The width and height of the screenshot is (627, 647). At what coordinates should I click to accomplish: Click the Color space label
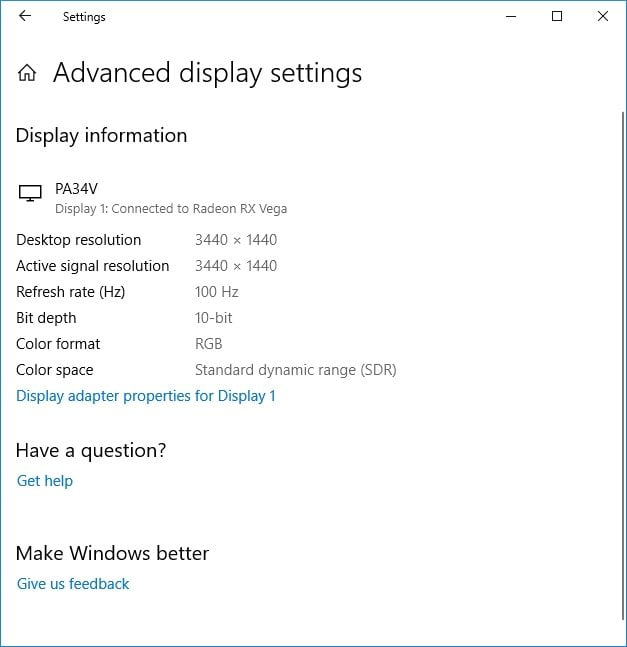coord(54,370)
